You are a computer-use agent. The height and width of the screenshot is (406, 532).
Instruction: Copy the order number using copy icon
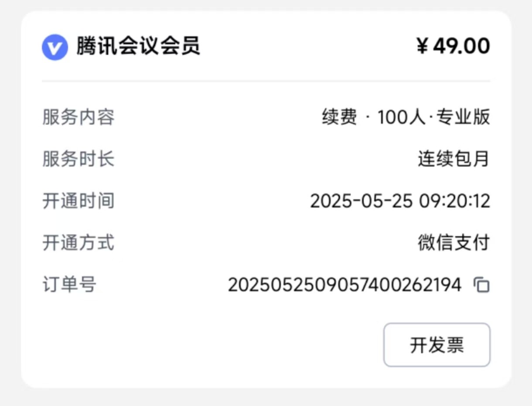point(481,285)
